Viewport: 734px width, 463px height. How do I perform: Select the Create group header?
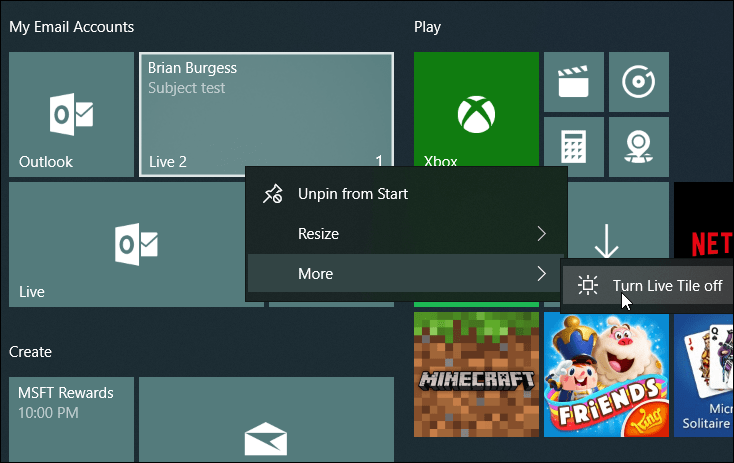(30, 352)
